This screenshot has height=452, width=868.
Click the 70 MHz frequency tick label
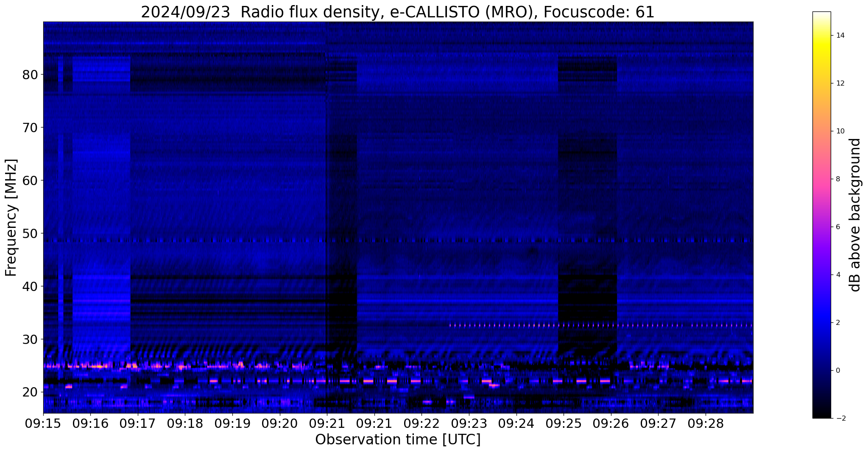(x=30, y=128)
